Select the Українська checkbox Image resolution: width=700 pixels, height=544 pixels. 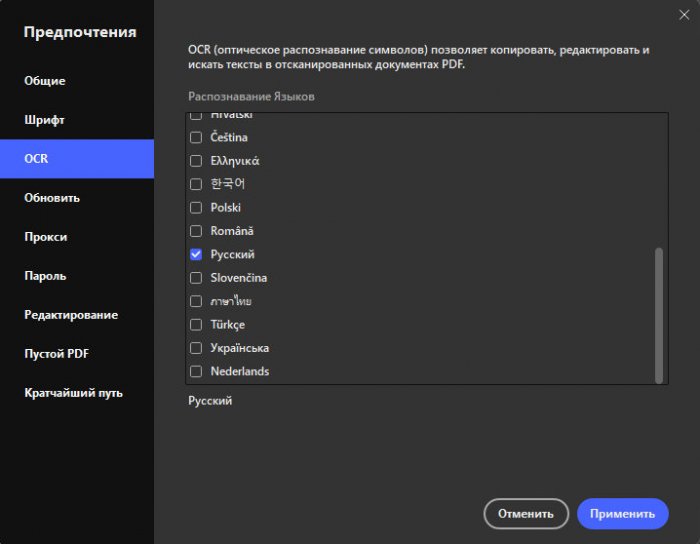pos(196,348)
